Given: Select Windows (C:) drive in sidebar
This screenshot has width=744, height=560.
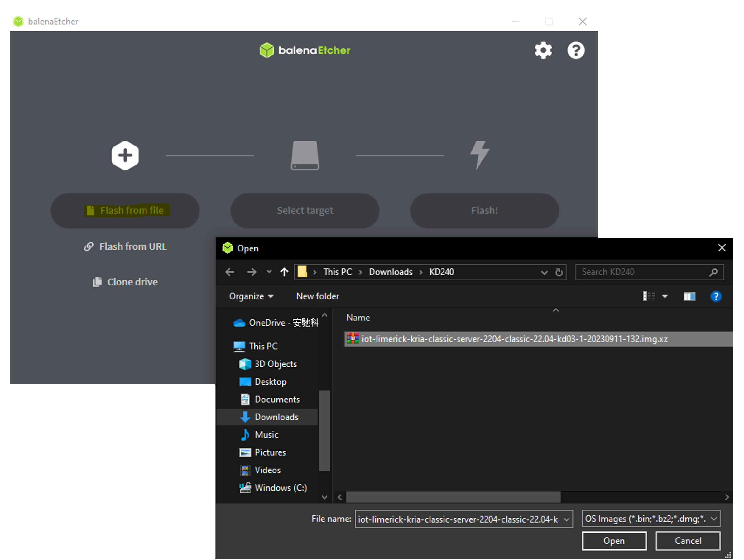Looking at the screenshot, I should 281,488.
